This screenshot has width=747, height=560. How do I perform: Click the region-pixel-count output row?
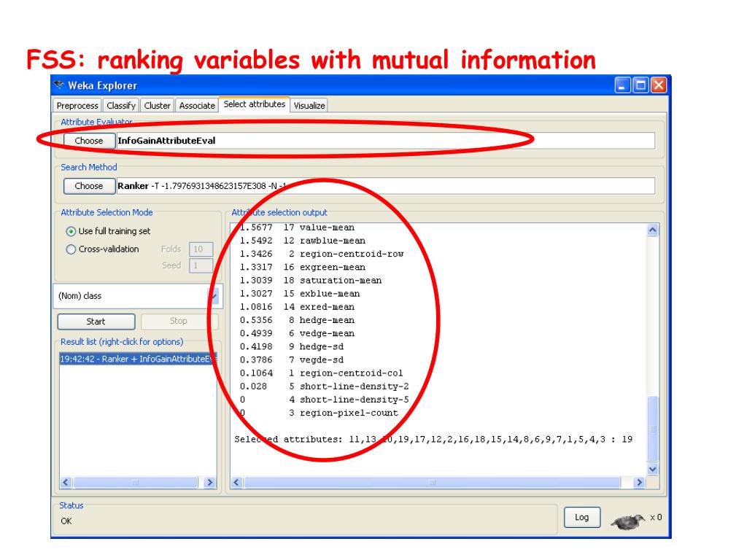click(319, 413)
